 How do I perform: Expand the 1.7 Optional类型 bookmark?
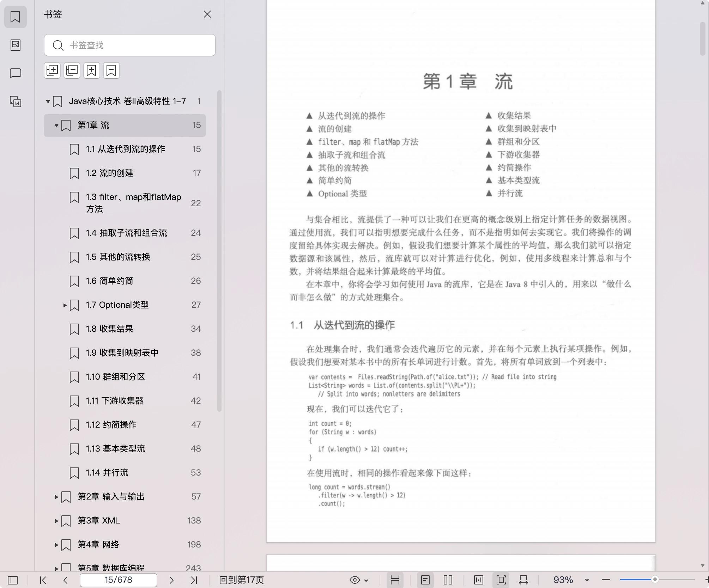[x=65, y=305]
